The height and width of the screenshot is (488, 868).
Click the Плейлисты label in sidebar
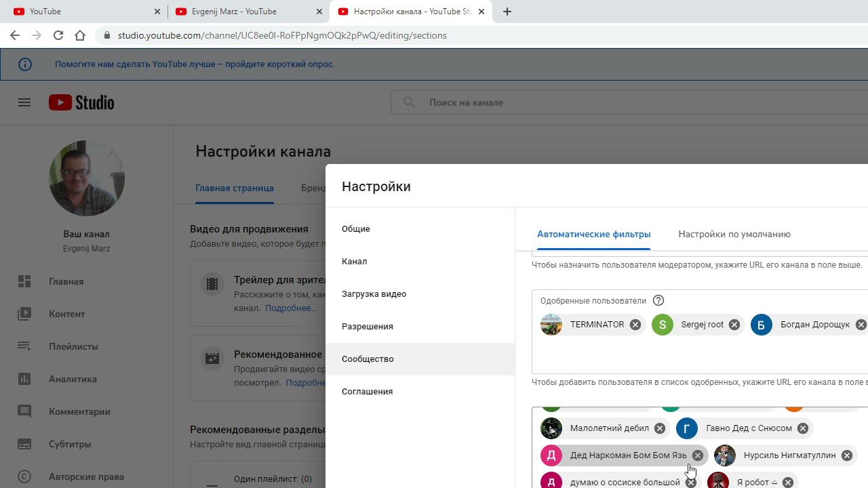[73, 346]
